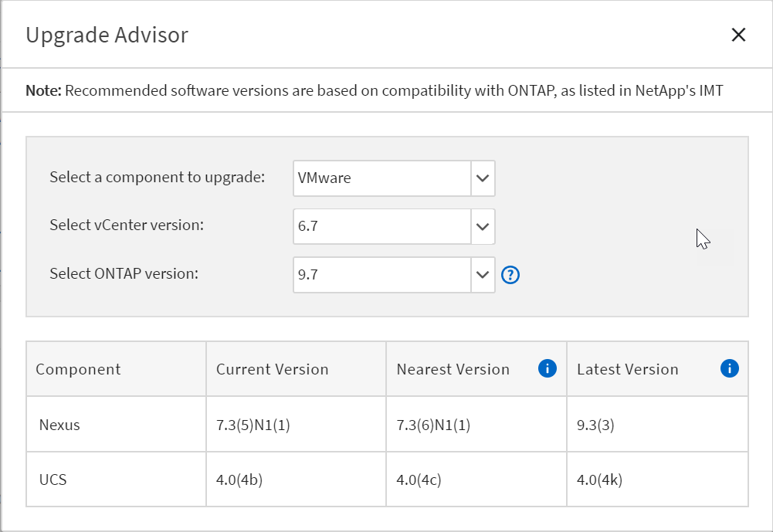773x532 pixels.
Task: Close the Upgrade Advisor dialog
Action: tap(739, 35)
